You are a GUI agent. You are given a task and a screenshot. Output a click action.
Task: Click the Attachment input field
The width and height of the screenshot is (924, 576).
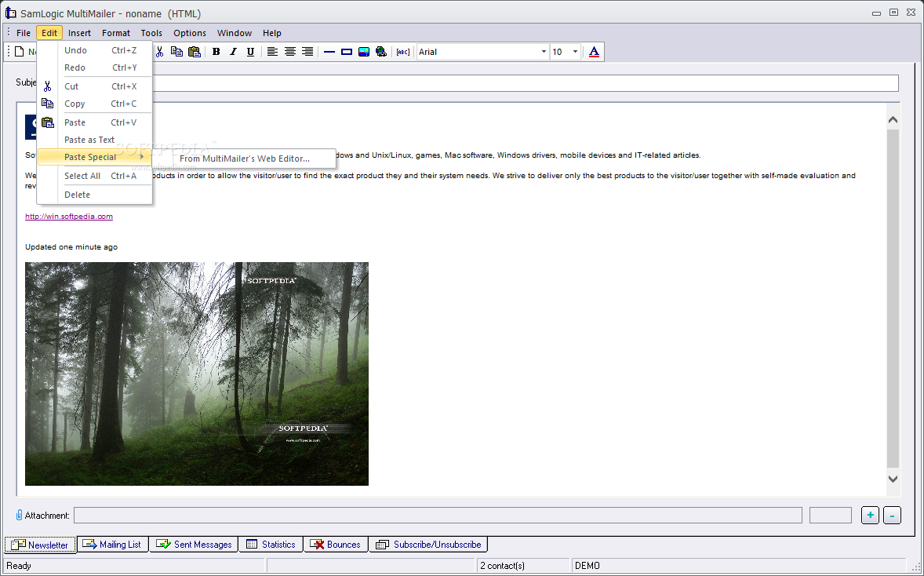click(438, 516)
